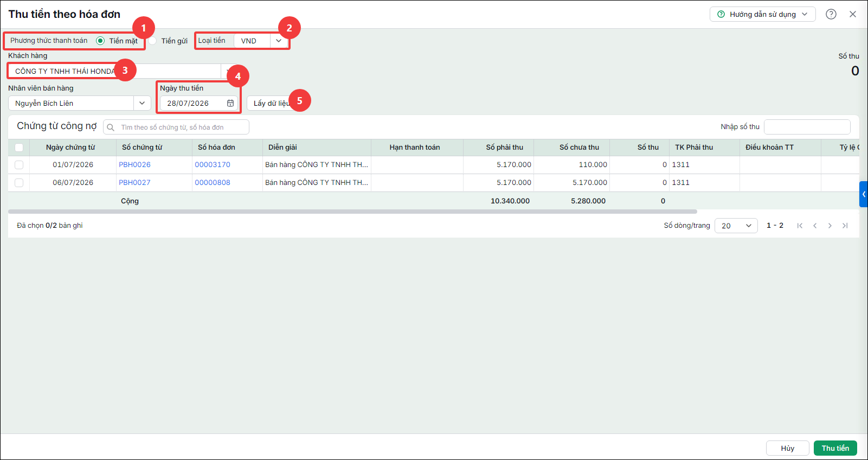
Task: Check the select-all header checkbox
Action: coord(19,148)
